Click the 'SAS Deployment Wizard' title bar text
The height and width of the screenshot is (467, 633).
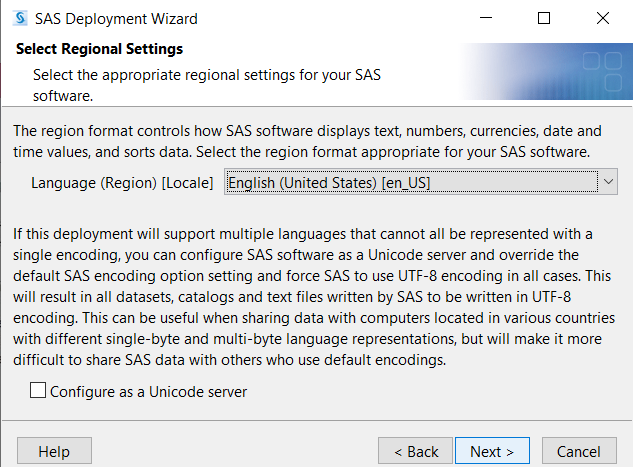tap(116, 19)
